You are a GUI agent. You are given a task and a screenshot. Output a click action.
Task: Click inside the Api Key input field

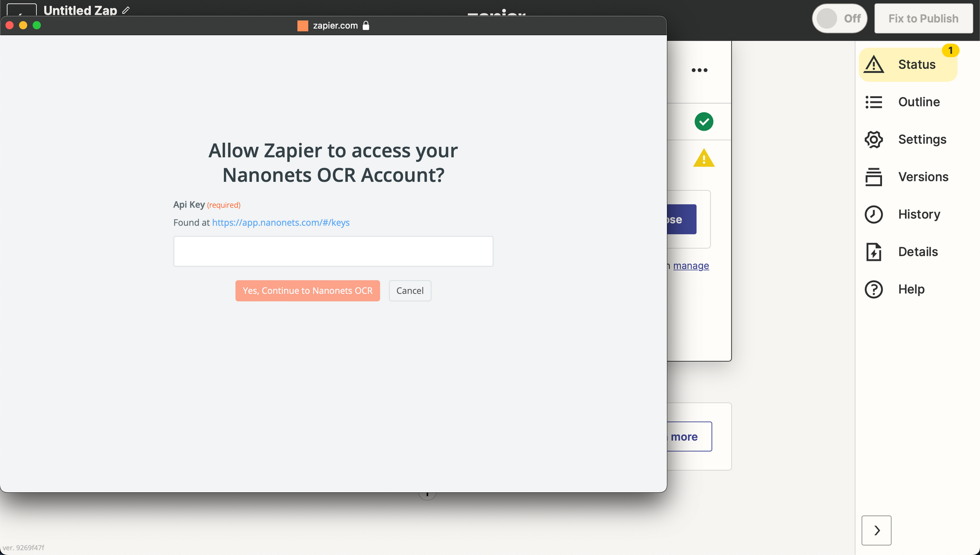click(333, 251)
